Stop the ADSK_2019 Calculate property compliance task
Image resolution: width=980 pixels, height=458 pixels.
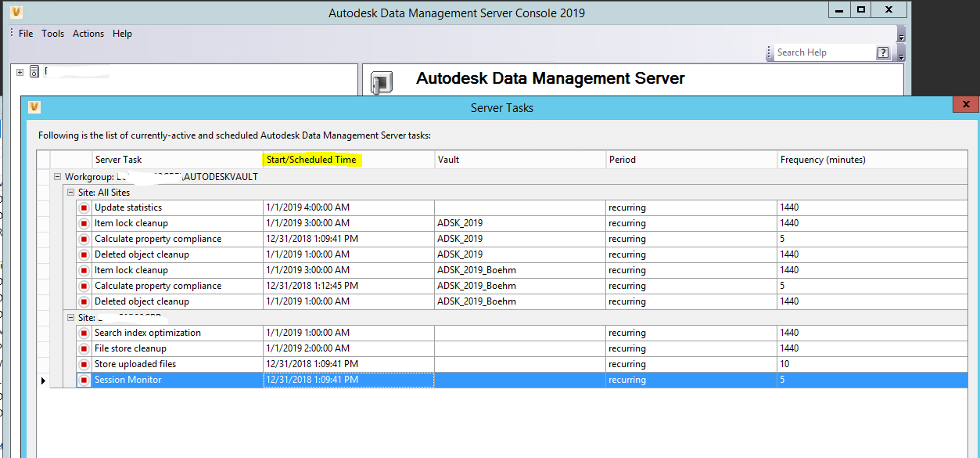(x=84, y=238)
